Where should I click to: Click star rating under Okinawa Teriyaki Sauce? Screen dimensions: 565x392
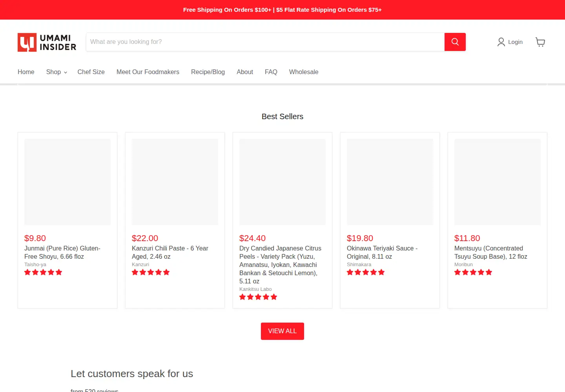[x=366, y=272]
